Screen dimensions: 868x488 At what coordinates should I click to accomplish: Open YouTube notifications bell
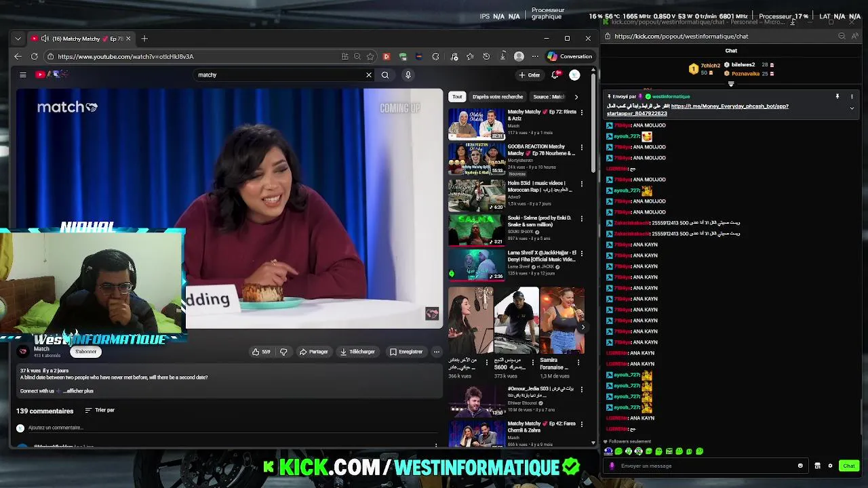[x=555, y=75]
